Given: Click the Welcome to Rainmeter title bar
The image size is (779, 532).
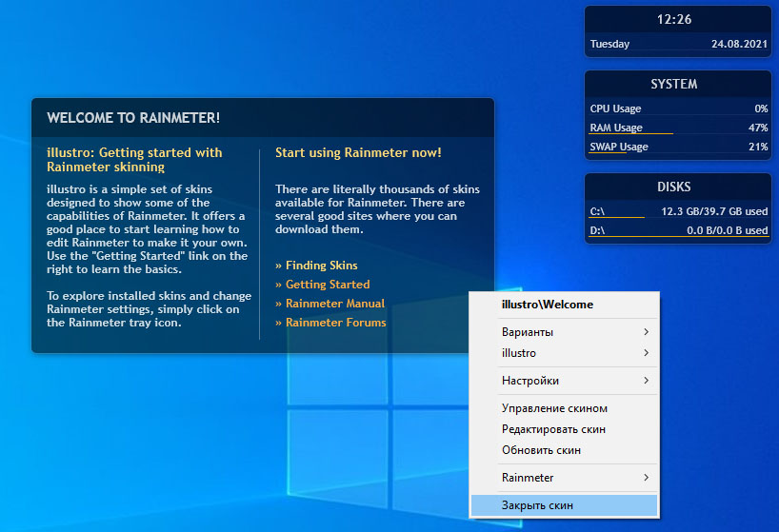Looking at the screenshot, I should [263, 118].
